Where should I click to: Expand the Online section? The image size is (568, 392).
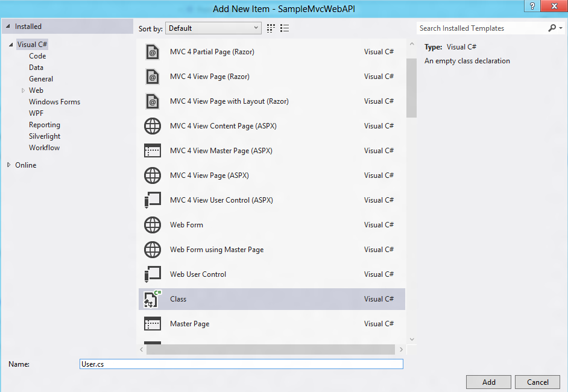pyautogui.click(x=8, y=165)
